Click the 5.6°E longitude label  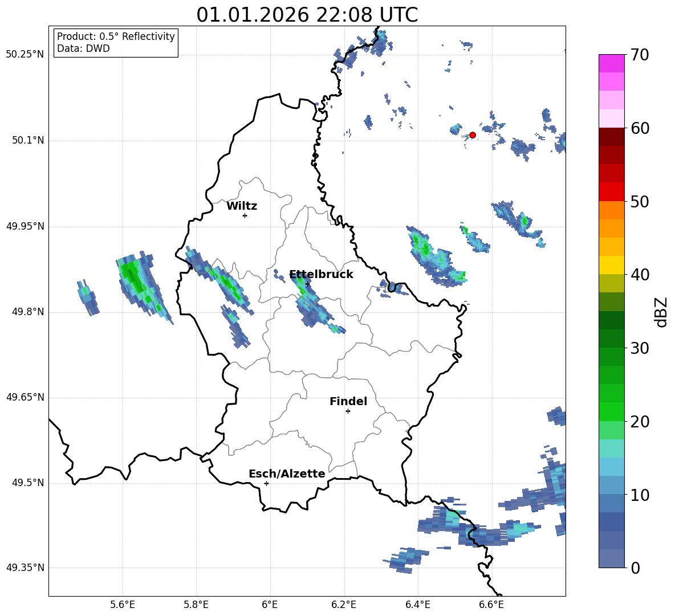[x=123, y=605]
